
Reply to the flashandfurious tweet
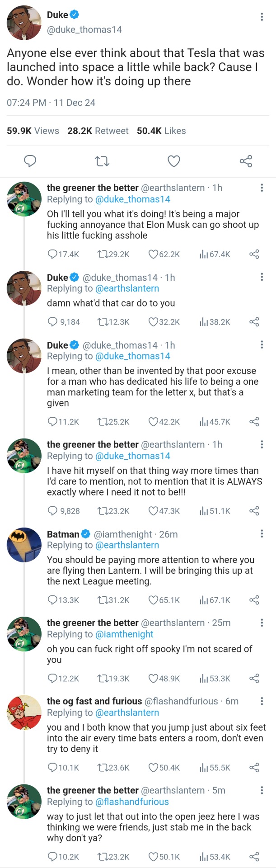coord(52,768)
